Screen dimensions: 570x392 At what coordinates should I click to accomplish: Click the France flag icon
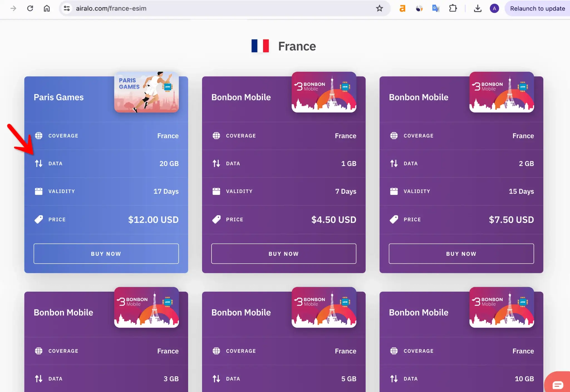coord(260,46)
